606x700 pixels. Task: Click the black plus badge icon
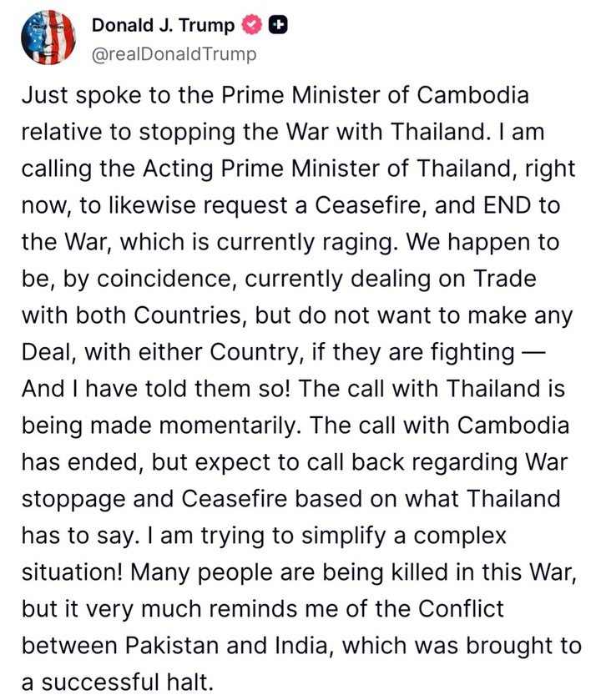click(277, 25)
